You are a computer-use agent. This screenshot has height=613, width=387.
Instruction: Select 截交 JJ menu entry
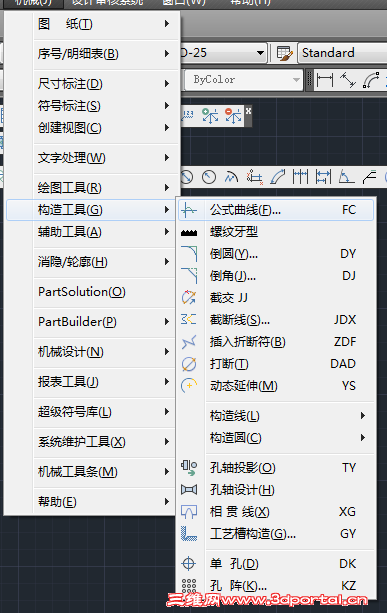(x=276, y=298)
